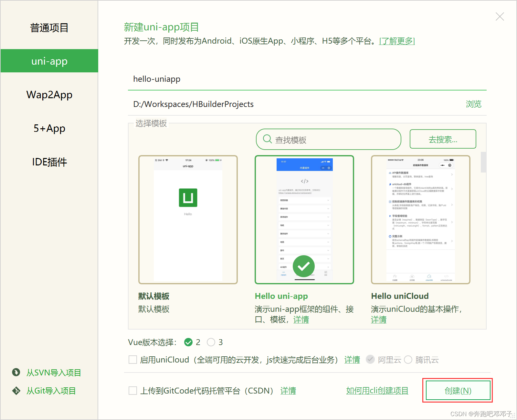
Task: Enable the 启用uniCloud checkbox
Action: tap(133, 360)
